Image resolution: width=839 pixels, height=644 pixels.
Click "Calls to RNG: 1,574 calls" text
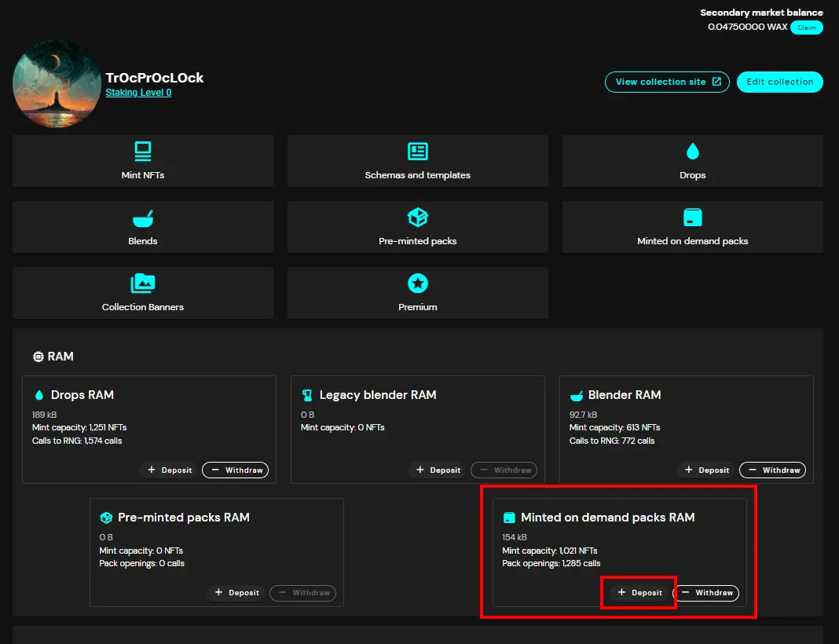tap(77, 441)
